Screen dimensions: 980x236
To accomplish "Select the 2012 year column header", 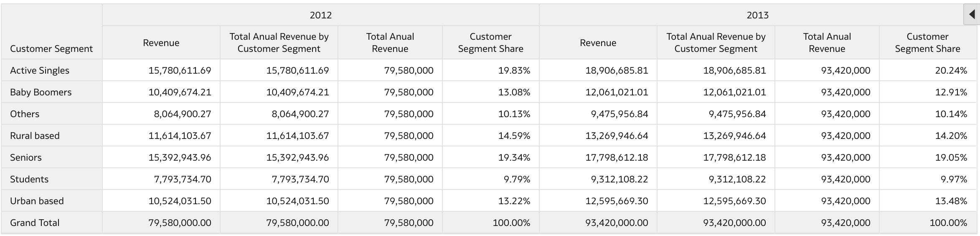I will tap(321, 15).
